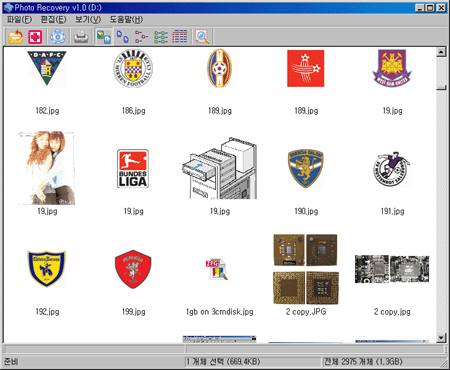The image size is (450, 370).
Task: Open the 보기(V) menu
Action: pos(88,19)
